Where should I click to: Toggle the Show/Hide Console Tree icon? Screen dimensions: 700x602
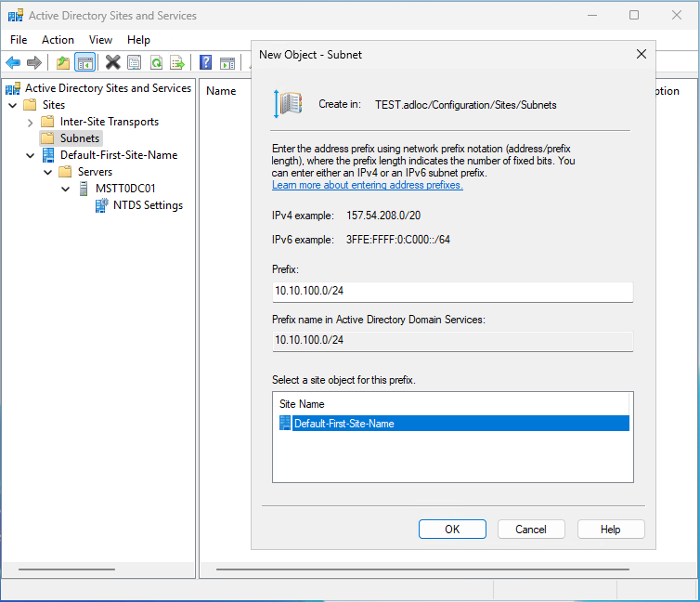click(x=84, y=62)
